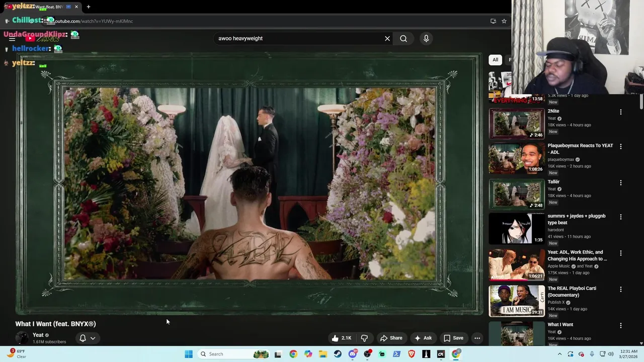Click the install app icon in address bar

click(493, 21)
